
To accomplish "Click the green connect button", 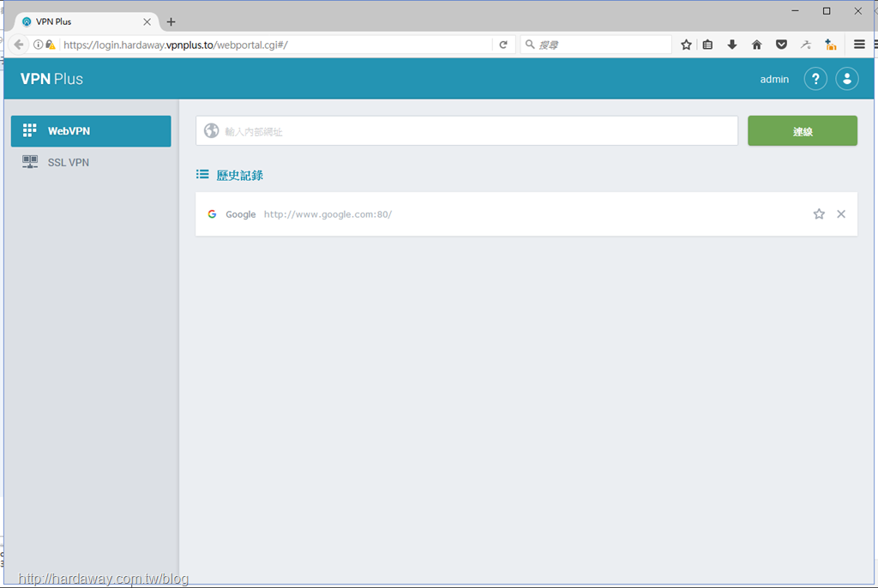I will click(x=802, y=131).
